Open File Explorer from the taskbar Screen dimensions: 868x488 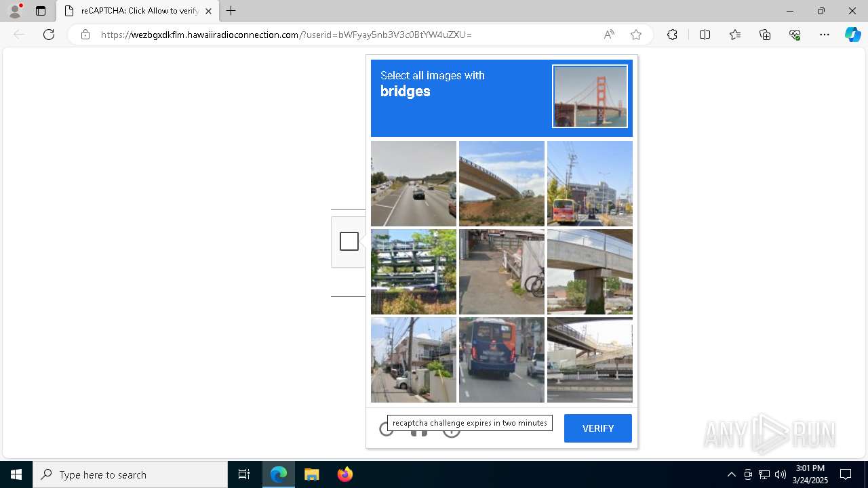pos(312,474)
